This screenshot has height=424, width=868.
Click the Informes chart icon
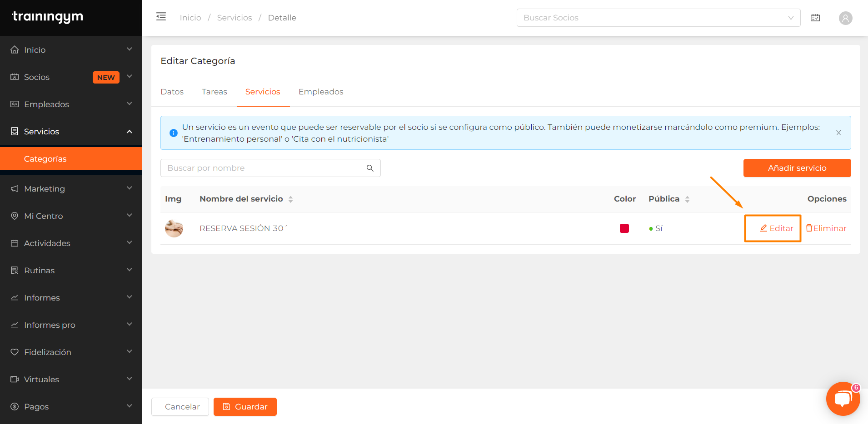tap(15, 297)
